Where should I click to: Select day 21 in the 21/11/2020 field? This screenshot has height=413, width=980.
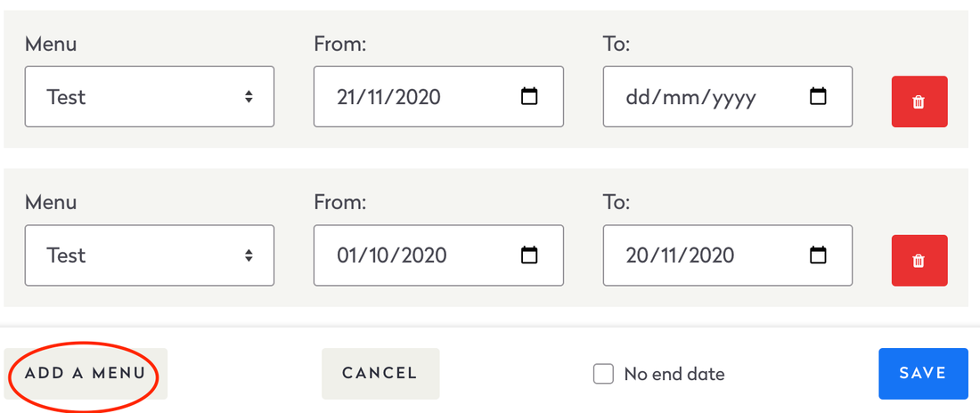click(347, 96)
